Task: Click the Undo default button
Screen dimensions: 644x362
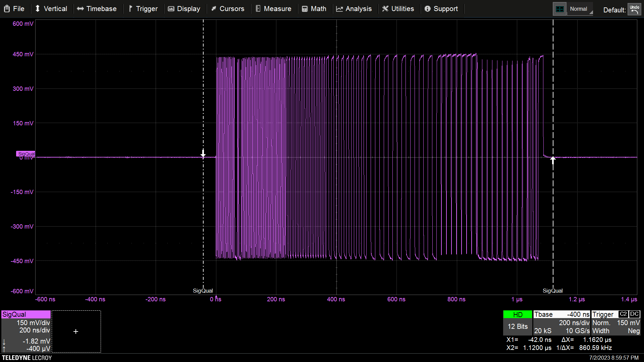Action: [x=634, y=9]
